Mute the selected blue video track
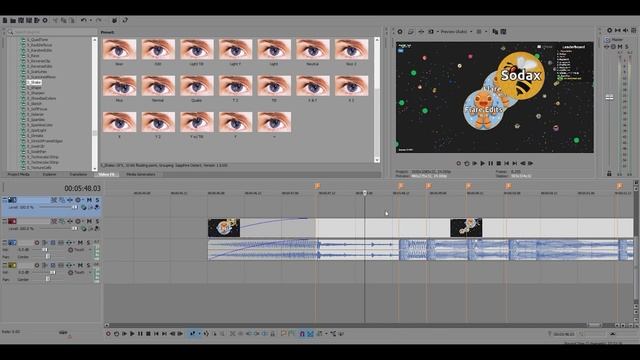Viewport: 640px width, 360px height. pyautogui.click(x=89, y=200)
